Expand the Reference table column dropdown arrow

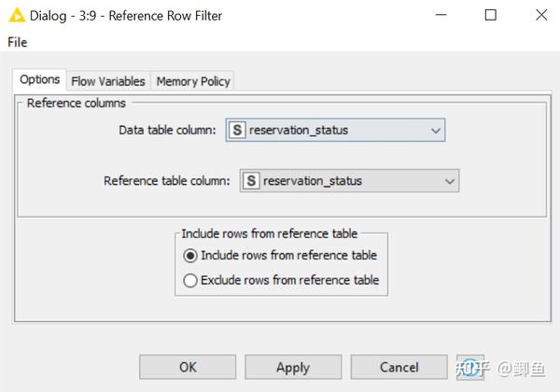450,181
